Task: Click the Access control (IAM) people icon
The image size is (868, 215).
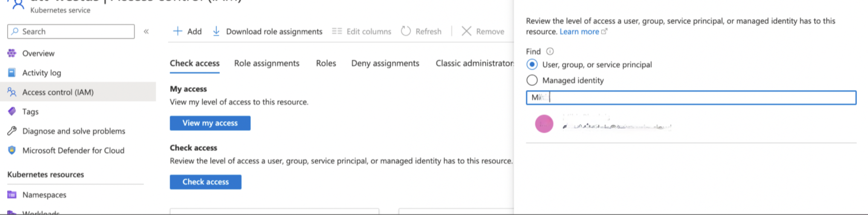Action: point(12,92)
